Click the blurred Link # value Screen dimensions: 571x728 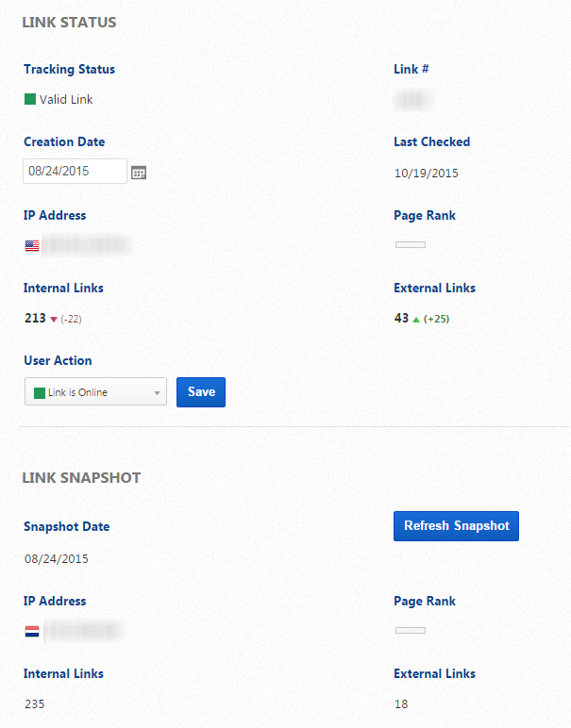[412, 99]
